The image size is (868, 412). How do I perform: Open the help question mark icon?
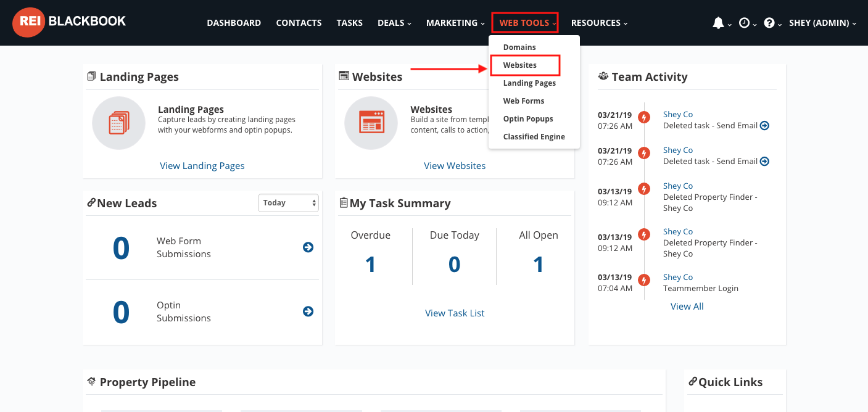pos(769,23)
